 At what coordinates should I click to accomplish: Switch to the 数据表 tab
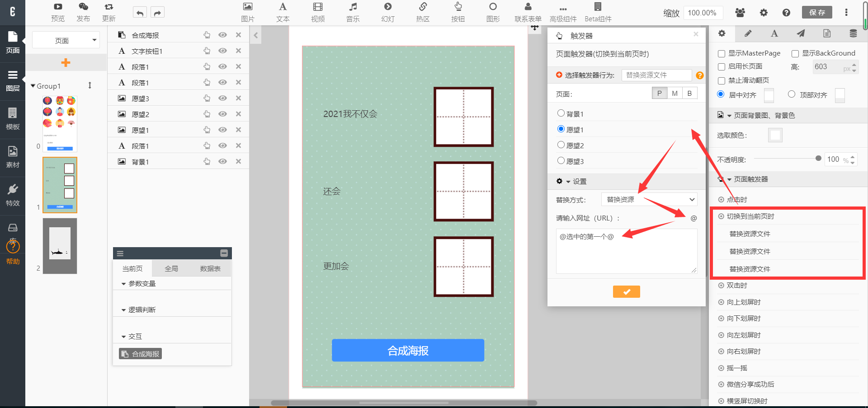(x=210, y=269)
